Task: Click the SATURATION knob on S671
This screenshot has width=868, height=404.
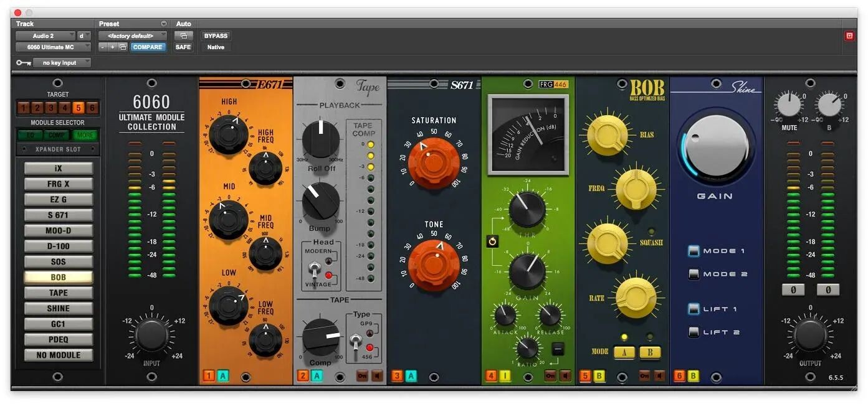Action: [434, 163]
